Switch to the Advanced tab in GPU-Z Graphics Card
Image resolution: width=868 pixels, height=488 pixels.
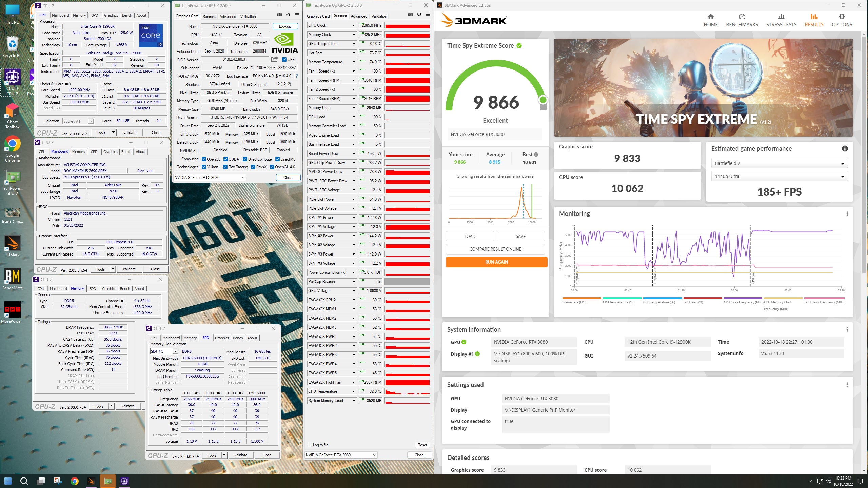click(228, 16)
